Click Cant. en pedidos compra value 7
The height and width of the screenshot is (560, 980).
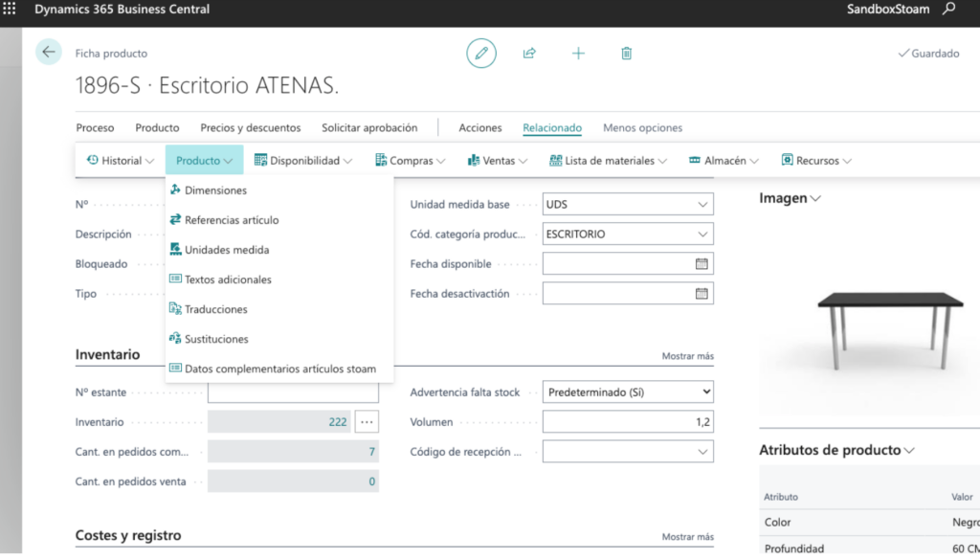[372, 451]
